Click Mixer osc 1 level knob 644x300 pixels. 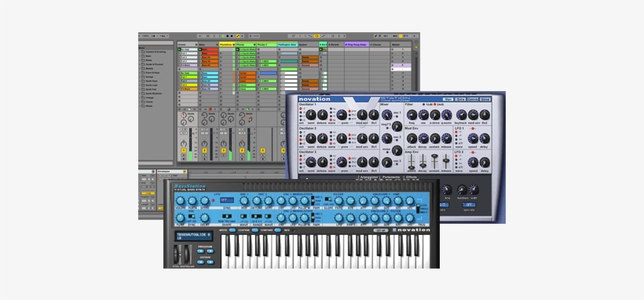386,115
